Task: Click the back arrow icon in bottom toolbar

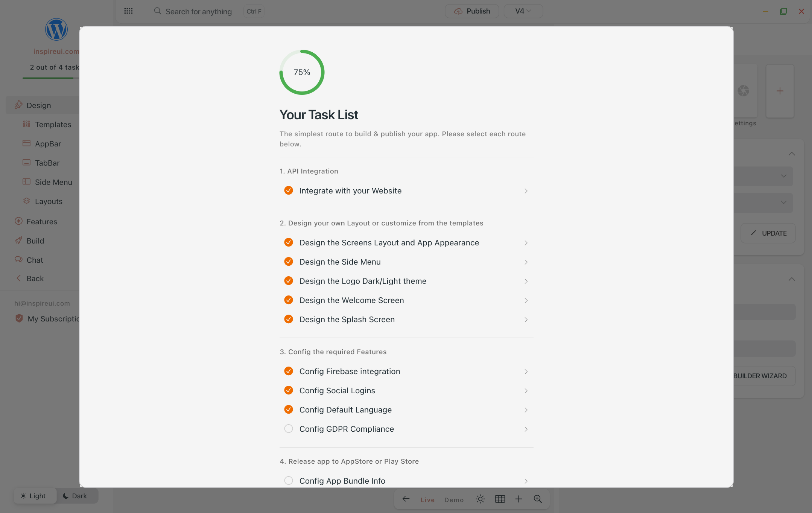Action: point(406,499)
